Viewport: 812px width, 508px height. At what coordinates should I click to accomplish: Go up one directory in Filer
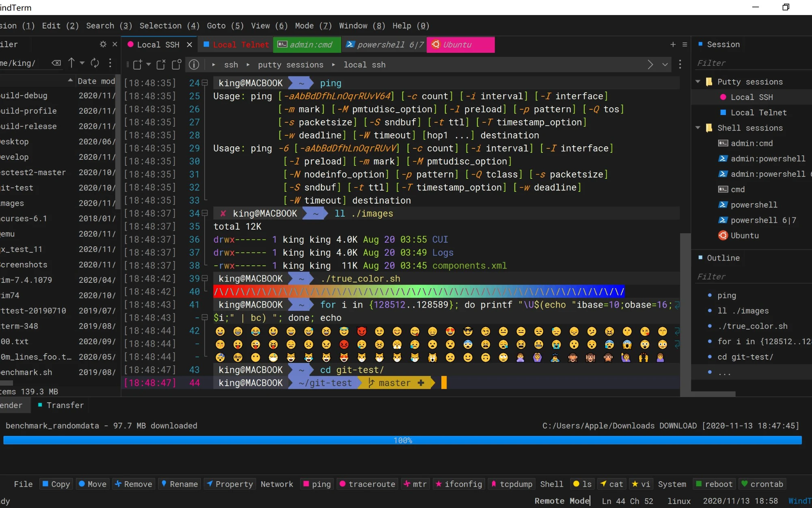[71, 63]
